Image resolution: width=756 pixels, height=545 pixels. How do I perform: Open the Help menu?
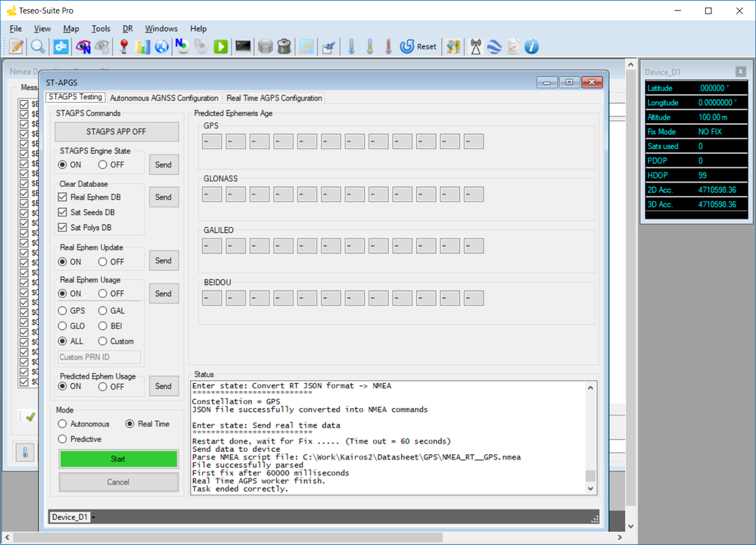coord(198,29)
